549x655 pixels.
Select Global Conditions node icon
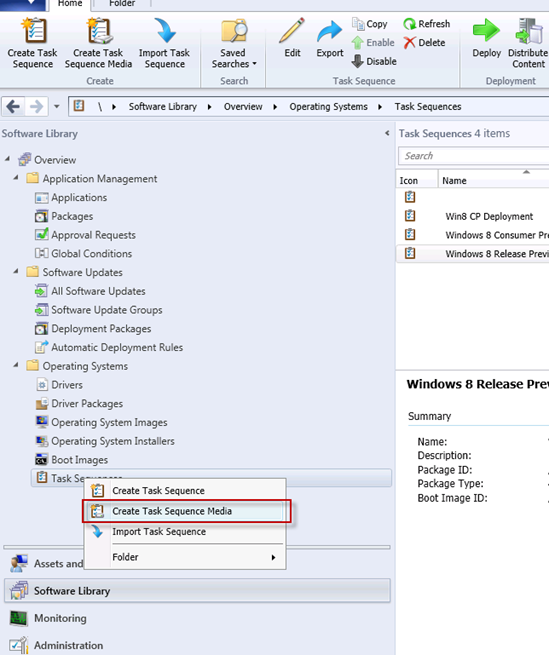(41, 254)
